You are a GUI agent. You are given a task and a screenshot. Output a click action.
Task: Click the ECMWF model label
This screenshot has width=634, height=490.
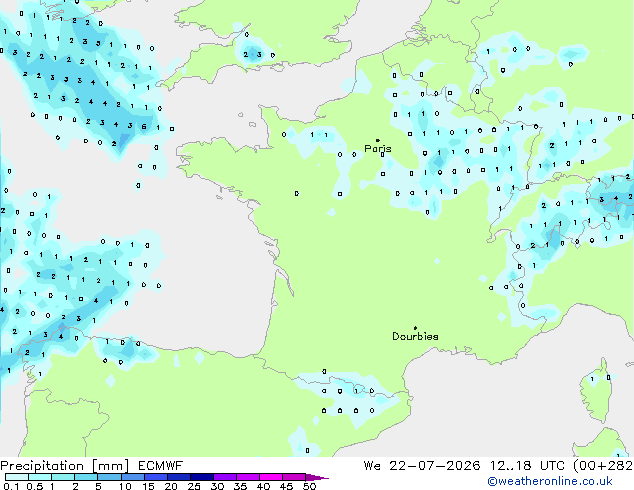pos(161,466)
